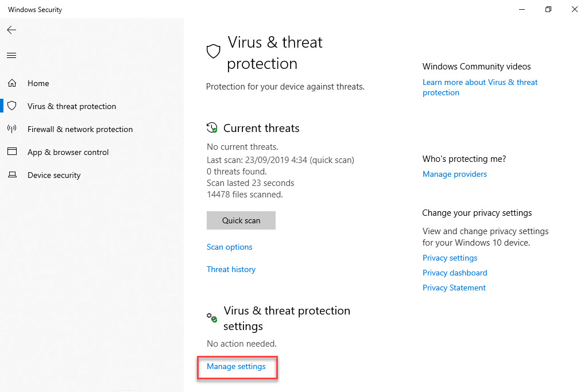Screen dimensions: 588x392
Task: View Threat history
Action: [231, 269]
